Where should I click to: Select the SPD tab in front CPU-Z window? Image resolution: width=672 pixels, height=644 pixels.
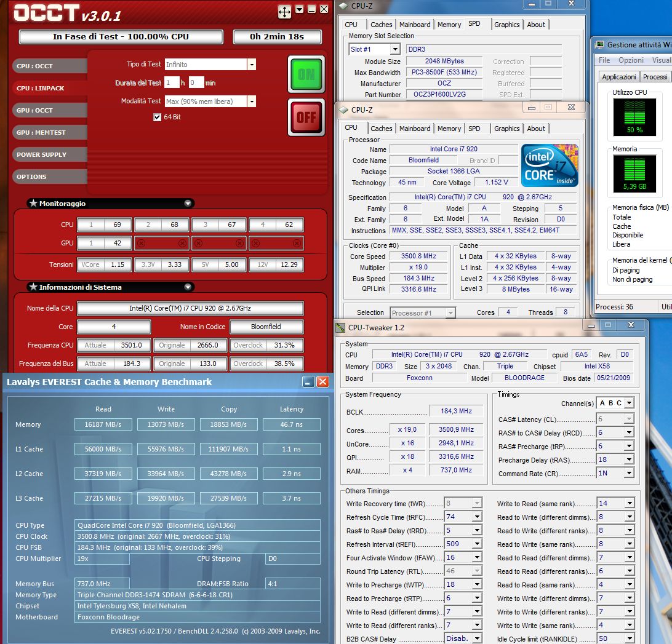pos(474,129)
